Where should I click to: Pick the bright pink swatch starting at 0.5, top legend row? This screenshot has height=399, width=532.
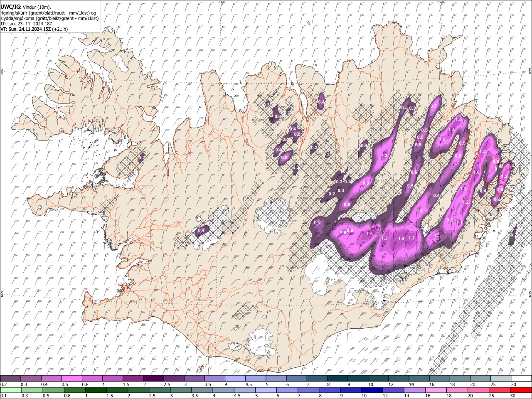coord(72,379)
